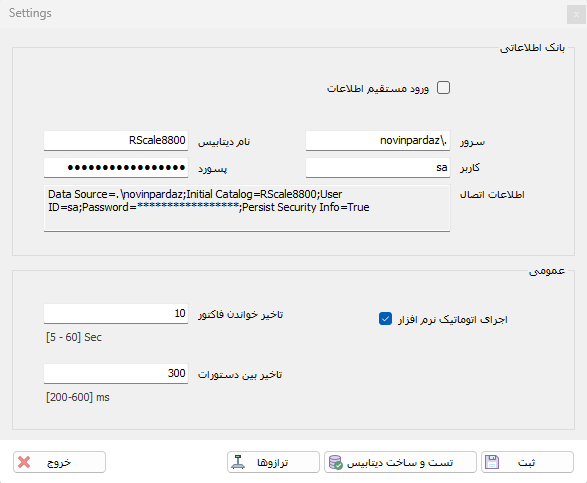This screenshot has height=483, width=587.
Task: Click the خروج button label
Action: 59,463
